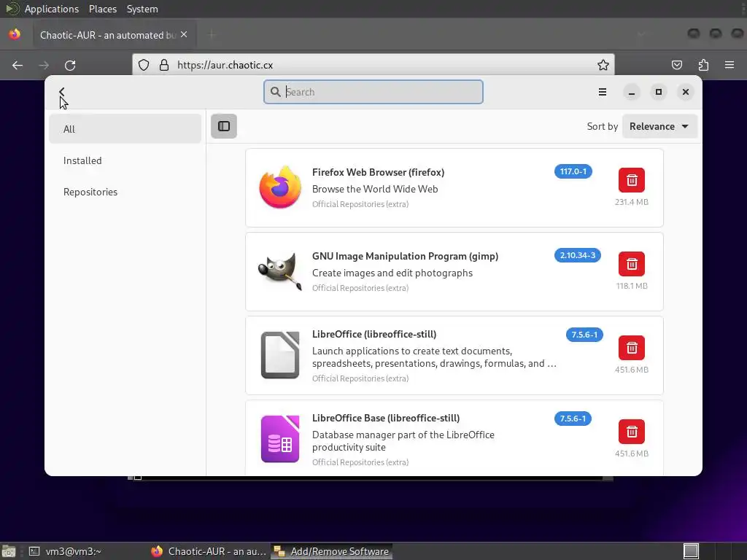Screen dimensions: 747x560
Task: Click the search magnifier icon
Action: click(275, 92)
